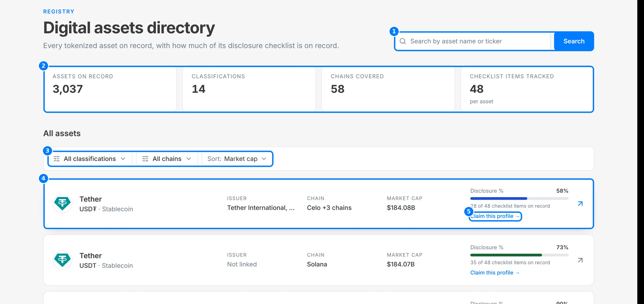Click the 'Celo +3 chains' text
644x304 pixels.
pos(329,208)
